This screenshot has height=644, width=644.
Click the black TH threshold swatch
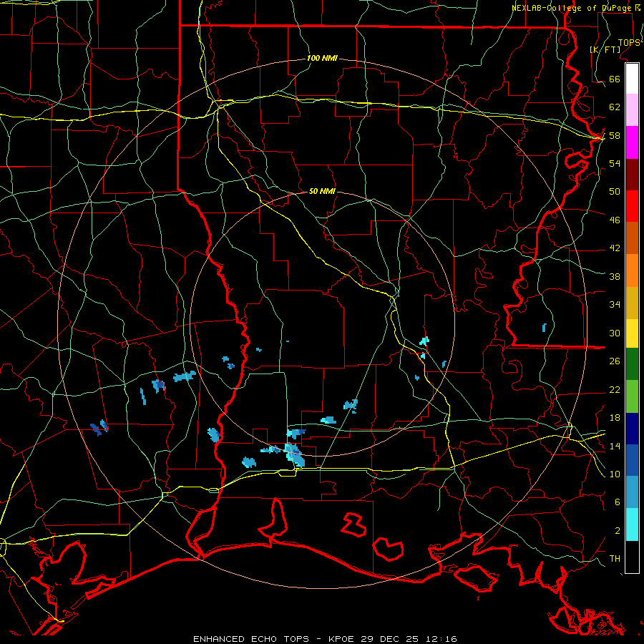tap(632, 557)
